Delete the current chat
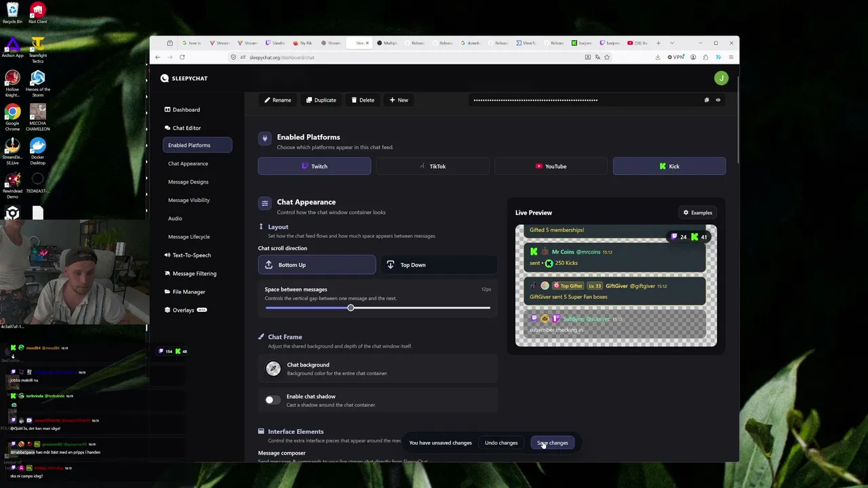868x488 pixels. click(363, 100)
